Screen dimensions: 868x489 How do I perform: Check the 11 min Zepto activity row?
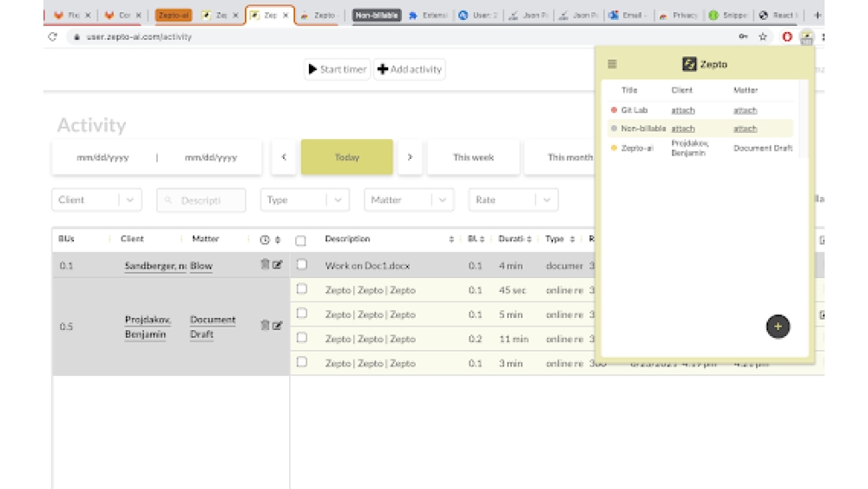pos(302,339)
